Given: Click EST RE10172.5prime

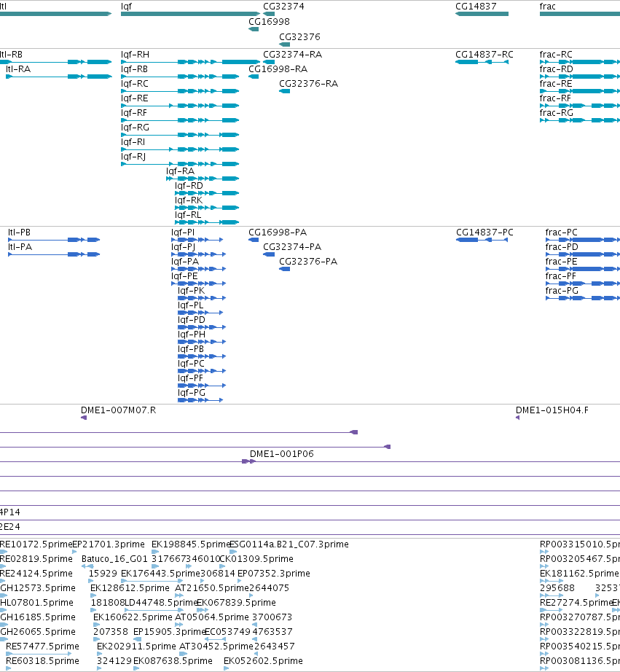Looking at the screenshot, I should (x=36, y=544).
